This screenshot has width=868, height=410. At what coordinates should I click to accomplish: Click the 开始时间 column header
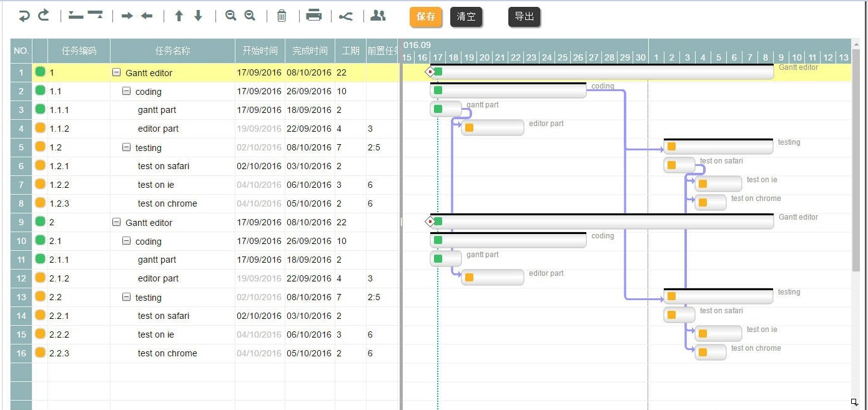[260, 51]
